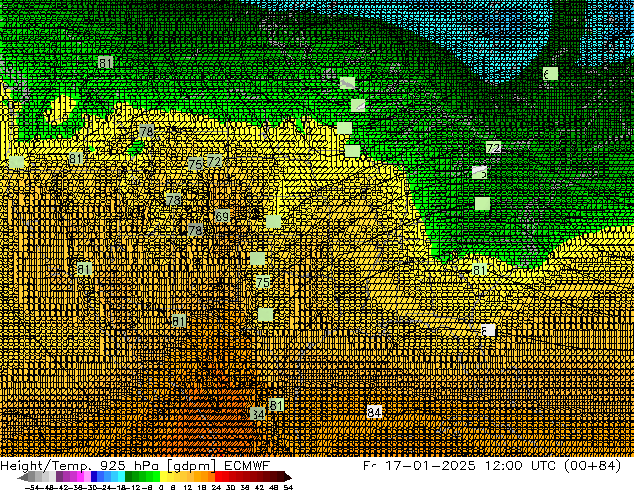Click the 72 label adjacent to the 76
The height and width of the screenshot is (490, 634).
click(x=214, y=161)
